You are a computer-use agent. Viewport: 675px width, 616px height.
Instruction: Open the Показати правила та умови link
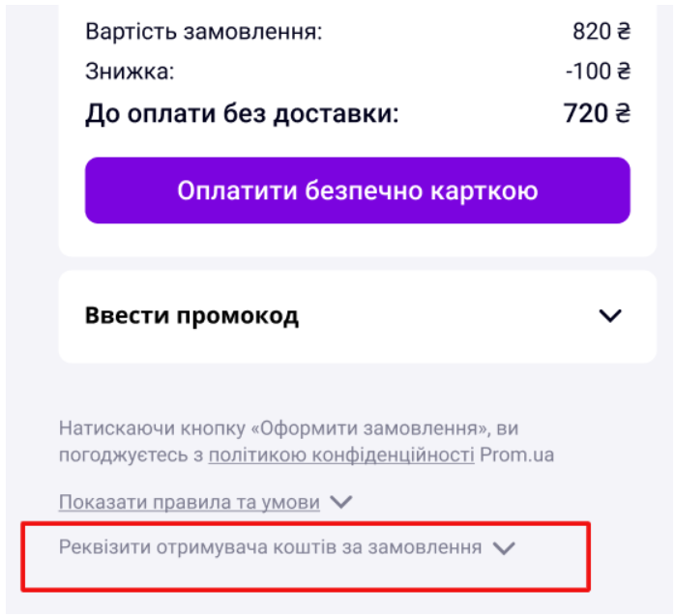pos(189,502)
